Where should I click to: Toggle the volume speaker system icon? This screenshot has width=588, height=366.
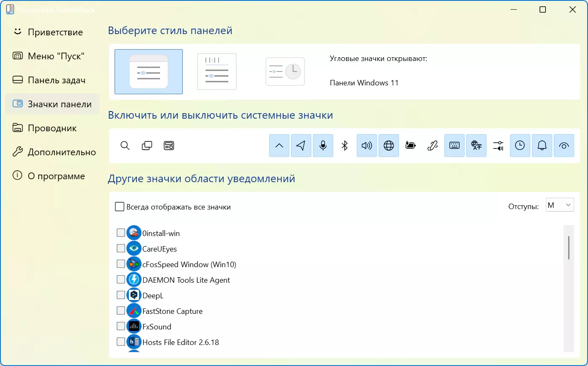[x=367, y=146]
